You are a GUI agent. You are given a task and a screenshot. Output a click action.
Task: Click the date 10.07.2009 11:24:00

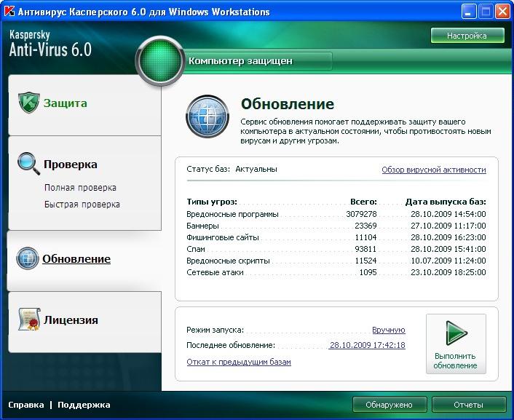coord(448,261)
